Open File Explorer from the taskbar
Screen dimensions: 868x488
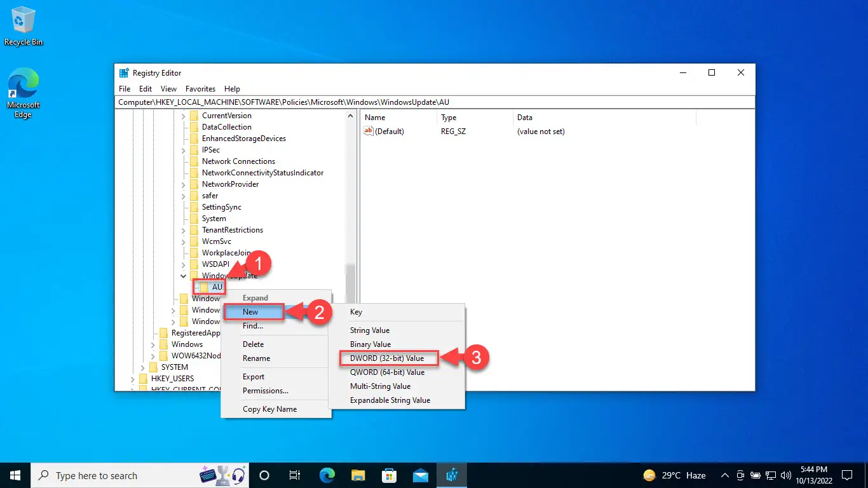coord(358,475)
